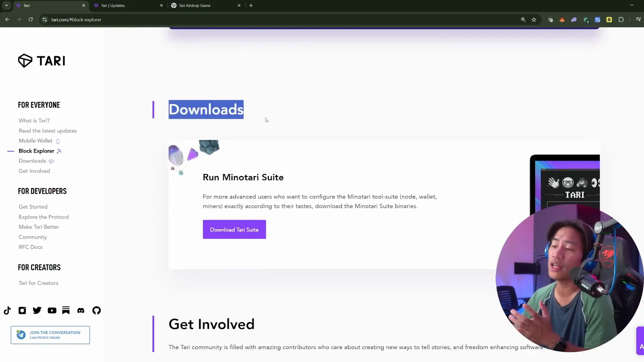This screenshot has width=644, height=362.
Task: Click the green extension icon with badge 7
Action: (586, 20)
